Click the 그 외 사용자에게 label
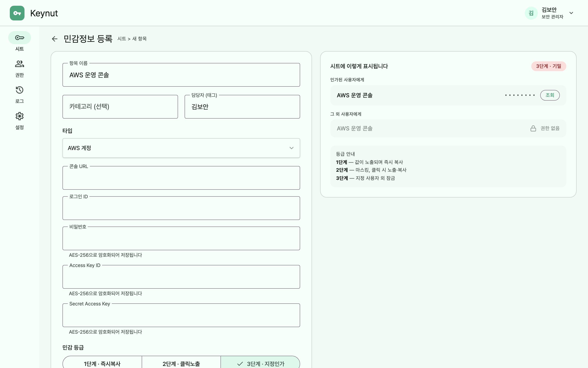Viewport: 588px width, 368px height. 345,114
